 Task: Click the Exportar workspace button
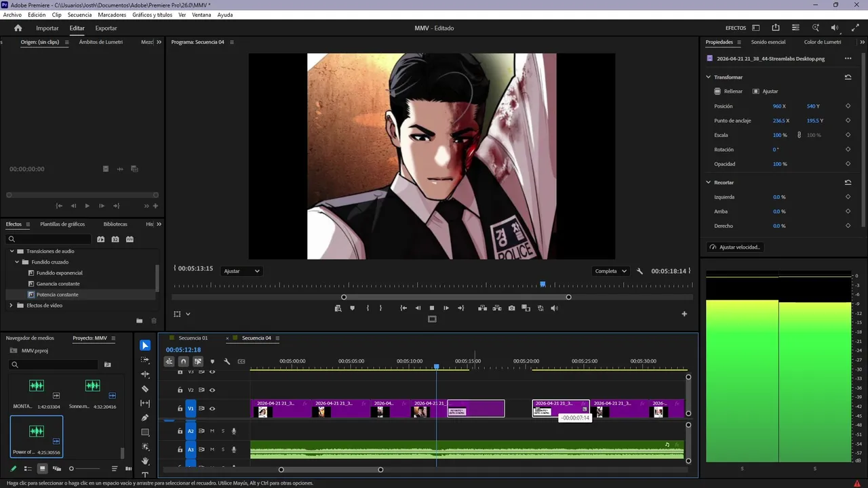coord(106,28)
